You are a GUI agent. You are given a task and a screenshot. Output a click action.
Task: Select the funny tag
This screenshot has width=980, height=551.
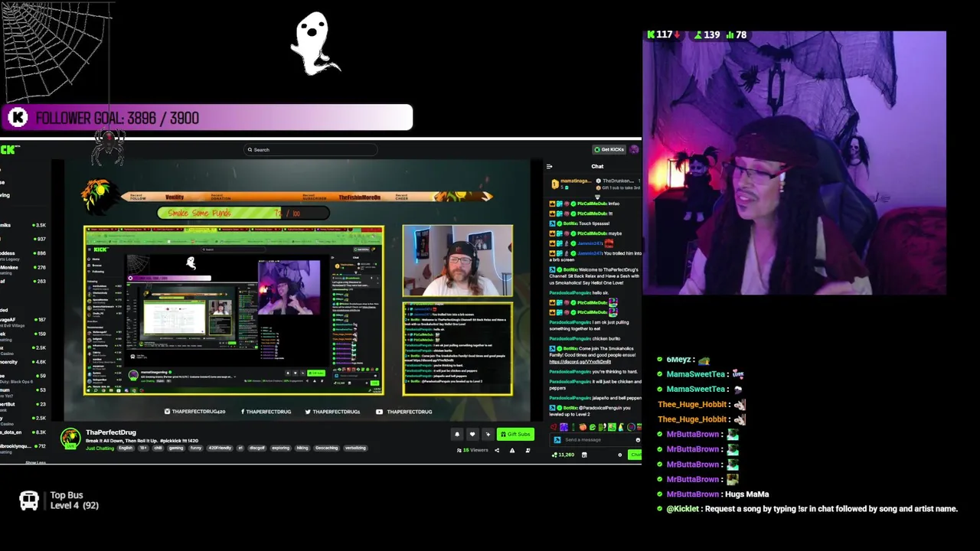(195, 448)
